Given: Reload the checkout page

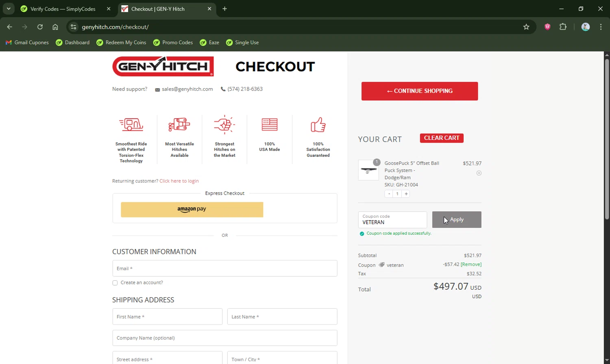Looking at the screenshot, I should 40,27.
